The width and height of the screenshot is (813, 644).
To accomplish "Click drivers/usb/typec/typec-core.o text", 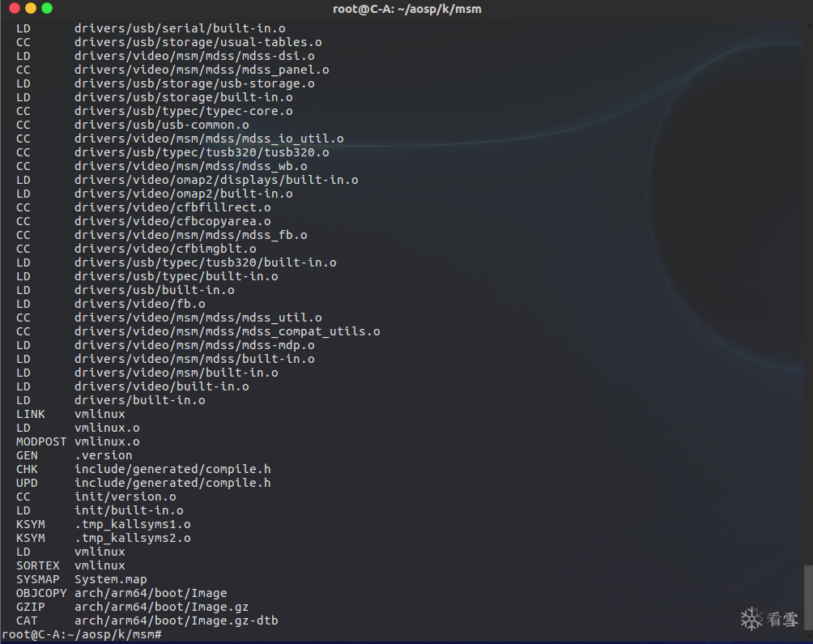I will point(184,111).
